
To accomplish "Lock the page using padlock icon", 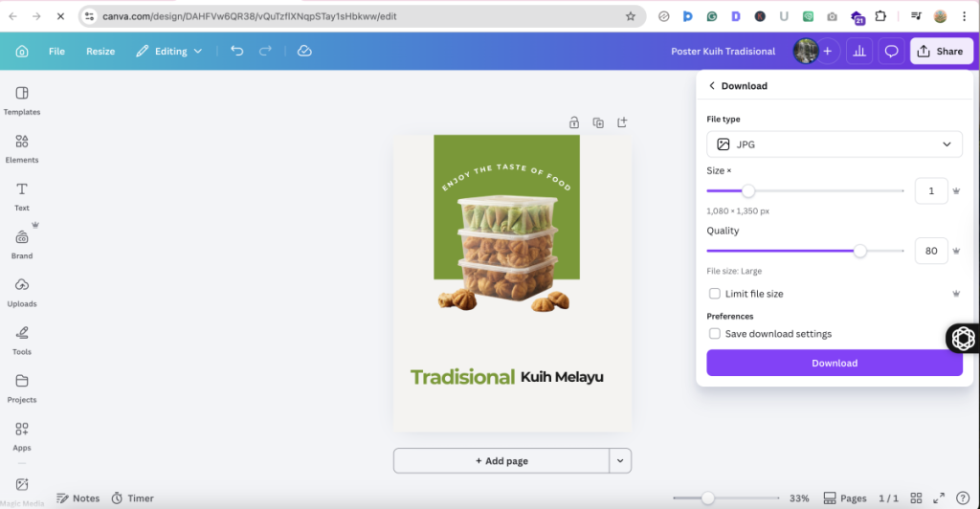I will tap(574, 122).
